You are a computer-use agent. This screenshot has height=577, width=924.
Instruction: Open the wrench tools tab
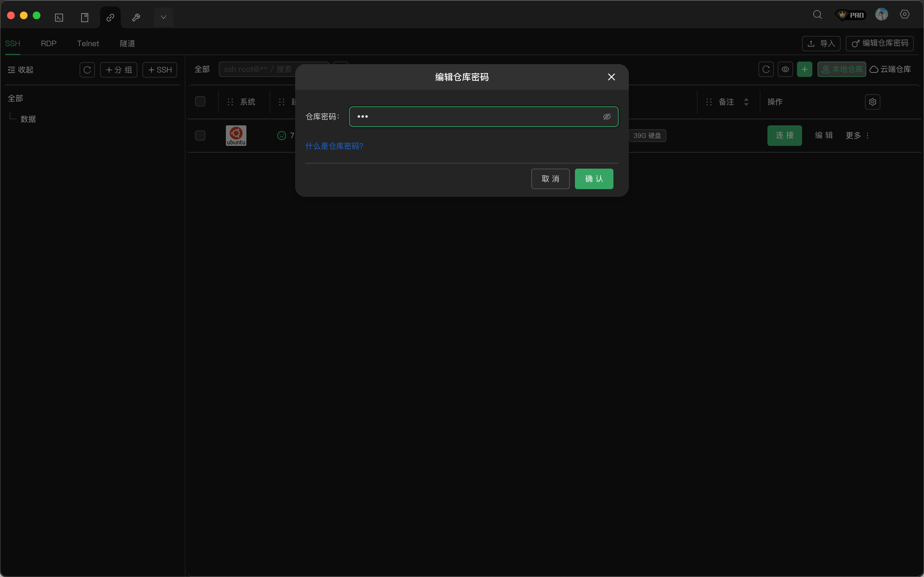[136, 18]
